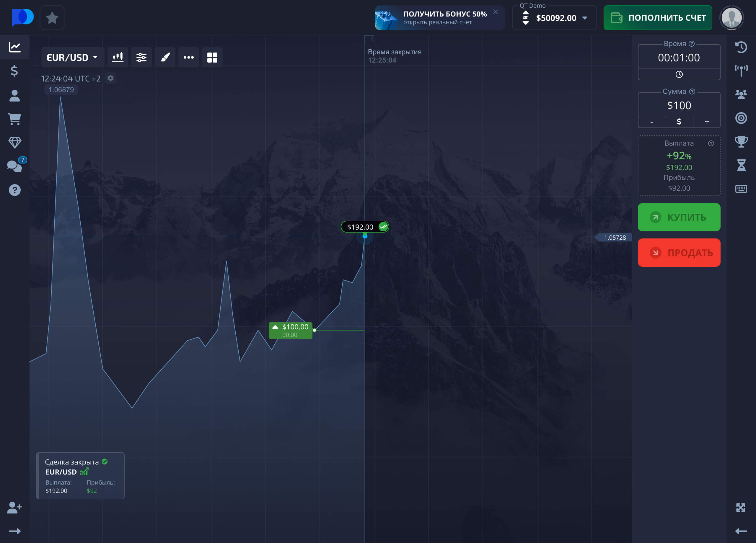This screenshot has height=543, width=756.
Task: Select the drawing brush tool
Action: click(165, 57)
